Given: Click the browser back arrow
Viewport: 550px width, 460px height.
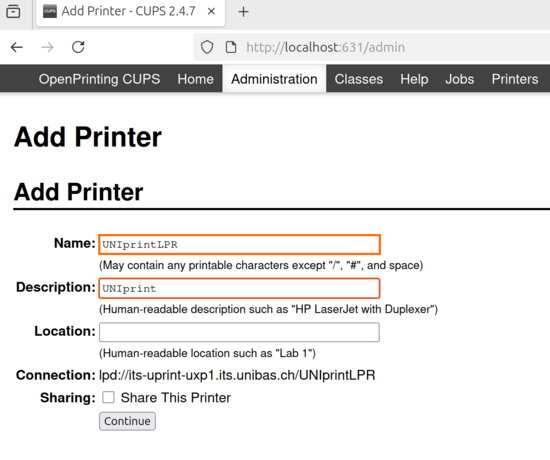Looking at the screenshot, I should (x=17, y=47).
